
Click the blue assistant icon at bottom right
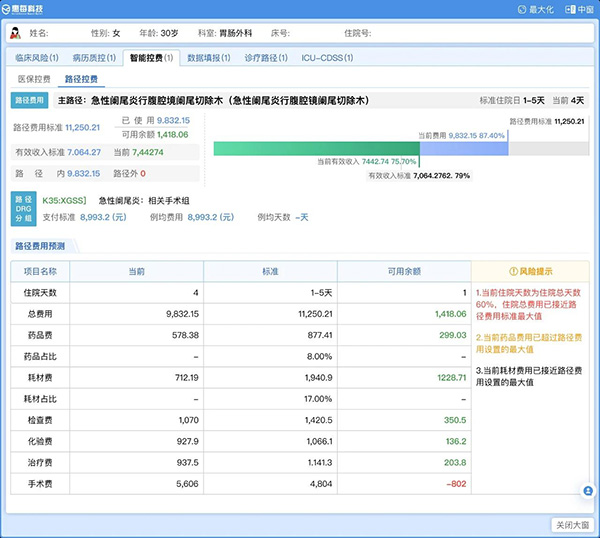point(587,491)
